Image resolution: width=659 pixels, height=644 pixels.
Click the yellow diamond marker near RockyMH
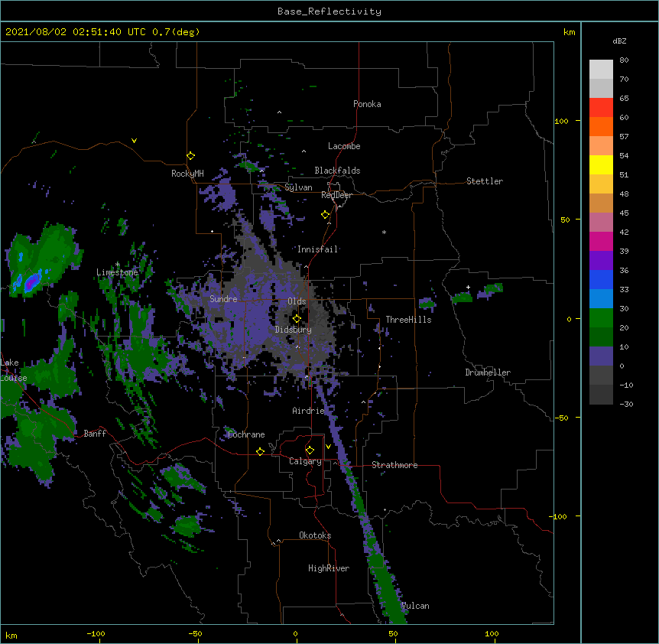(x=190, y=156)
